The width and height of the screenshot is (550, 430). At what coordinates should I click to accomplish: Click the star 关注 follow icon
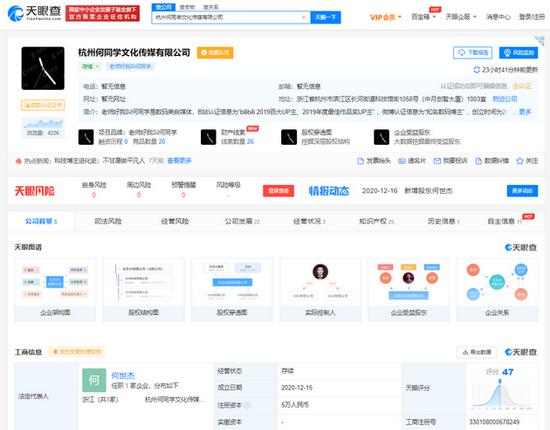coord(520,161)
